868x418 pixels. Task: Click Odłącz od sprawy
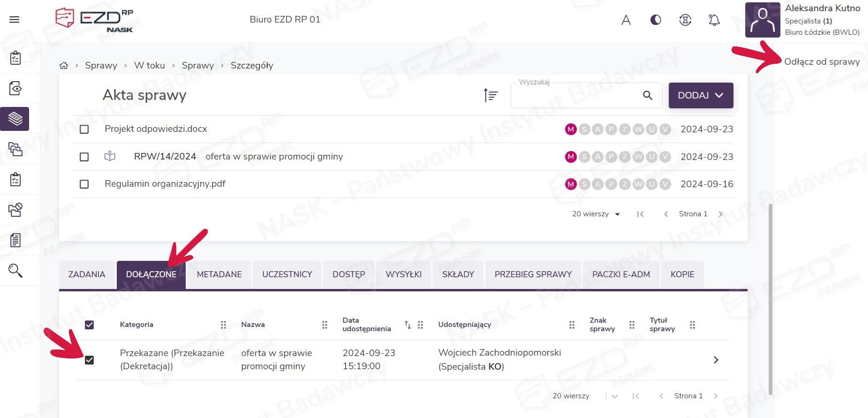822,62
